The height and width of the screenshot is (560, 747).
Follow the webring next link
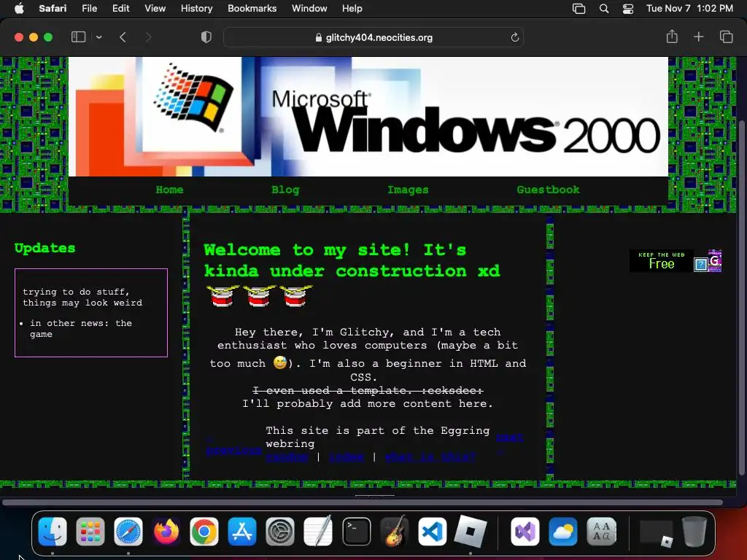(x=509, y=437)
